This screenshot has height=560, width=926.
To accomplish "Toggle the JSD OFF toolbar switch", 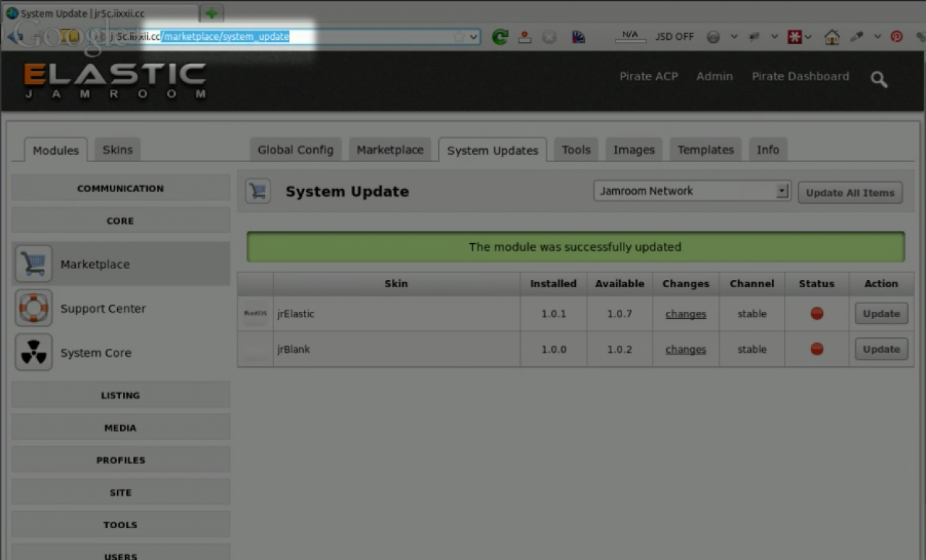I will 674,37.
